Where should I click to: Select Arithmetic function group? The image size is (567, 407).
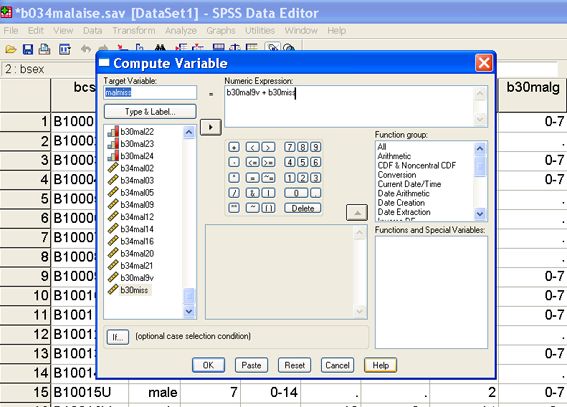(394, 156)
